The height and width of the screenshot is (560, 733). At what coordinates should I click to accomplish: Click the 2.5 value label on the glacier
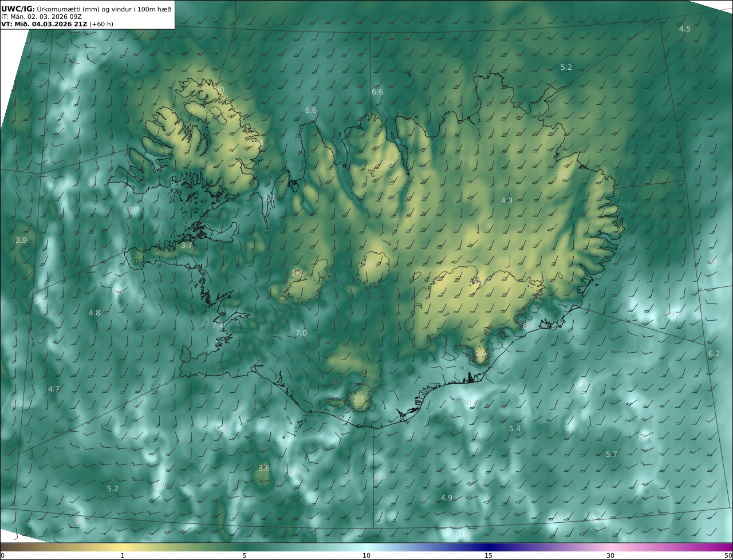pos(359,399)
